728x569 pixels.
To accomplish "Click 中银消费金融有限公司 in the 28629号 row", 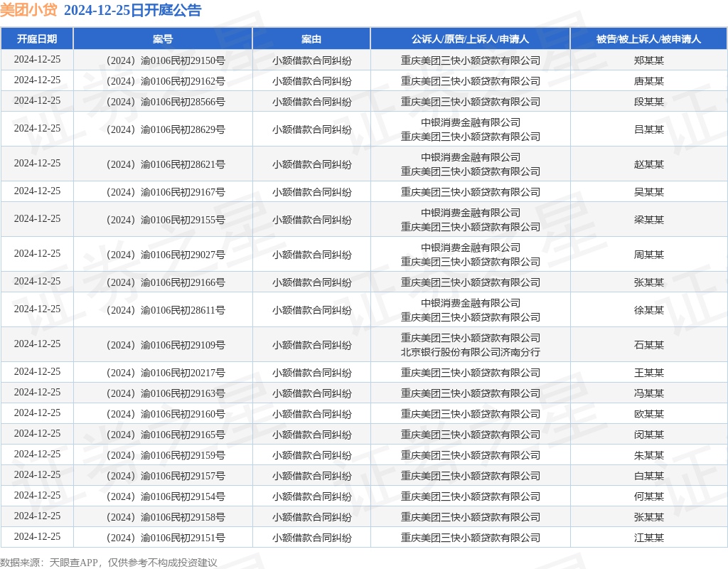I will (x=471, y=122).
